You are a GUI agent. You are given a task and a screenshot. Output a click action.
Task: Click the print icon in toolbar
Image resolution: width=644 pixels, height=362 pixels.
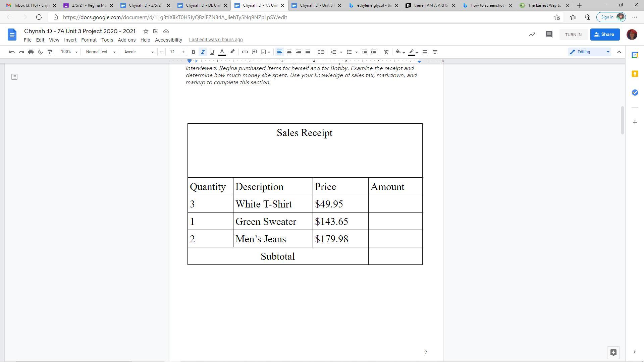(31, 52)
